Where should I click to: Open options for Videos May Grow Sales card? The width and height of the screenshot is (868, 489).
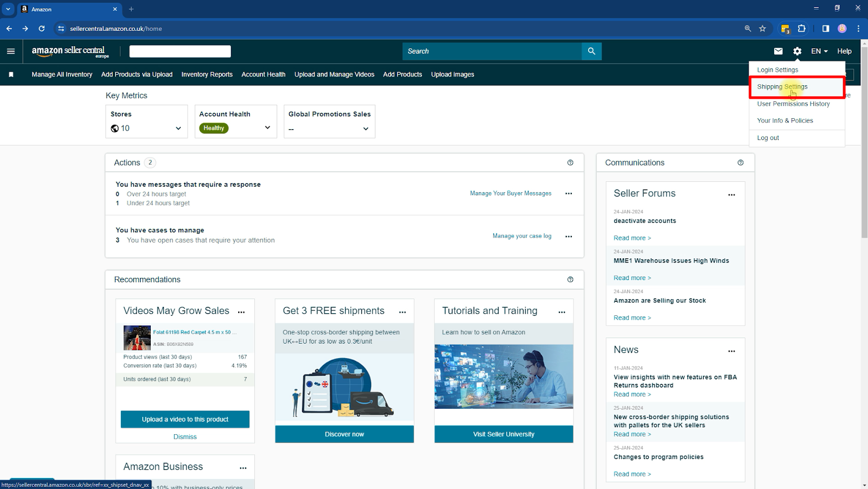[241, 312]
